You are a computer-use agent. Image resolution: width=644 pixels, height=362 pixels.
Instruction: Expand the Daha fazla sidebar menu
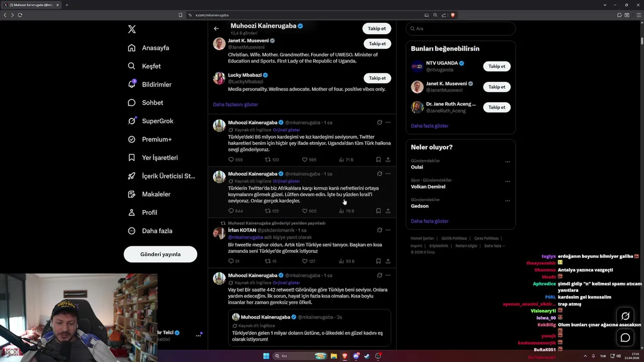click(x=150, y=231)
